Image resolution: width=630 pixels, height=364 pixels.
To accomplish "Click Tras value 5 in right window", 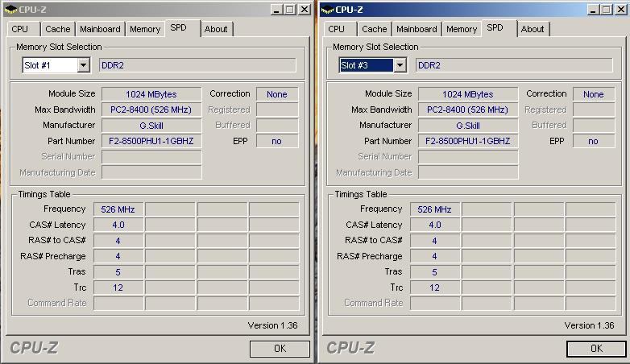I will tap(435, 272).
